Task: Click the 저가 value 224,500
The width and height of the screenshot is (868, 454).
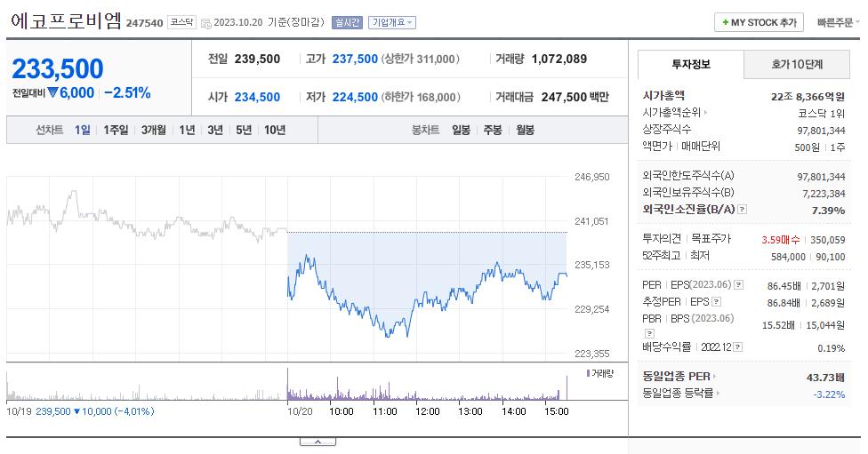Action: [355, 97]
